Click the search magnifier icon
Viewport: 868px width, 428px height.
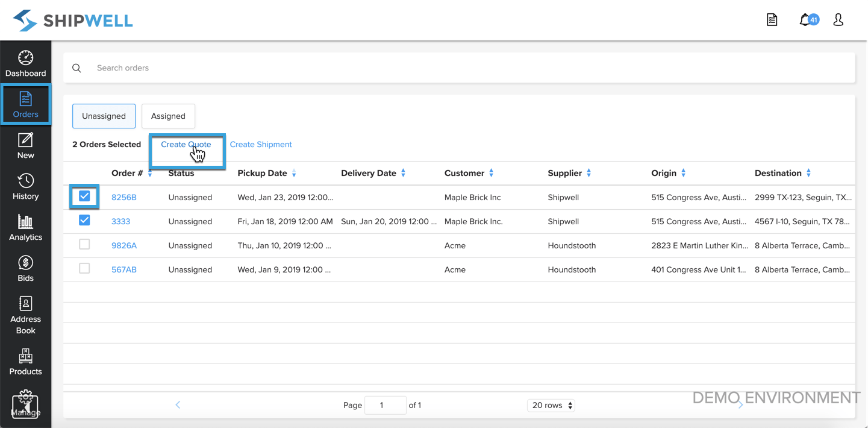click(x=76, y=68)
